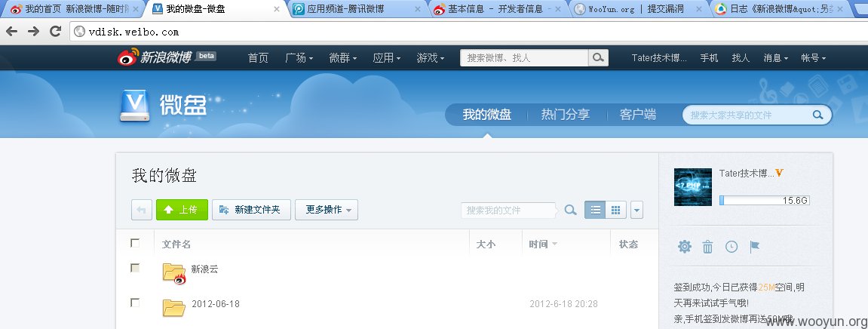
Task: Expand the 微群 dropdown menu
Action: (x=342, y=57)
